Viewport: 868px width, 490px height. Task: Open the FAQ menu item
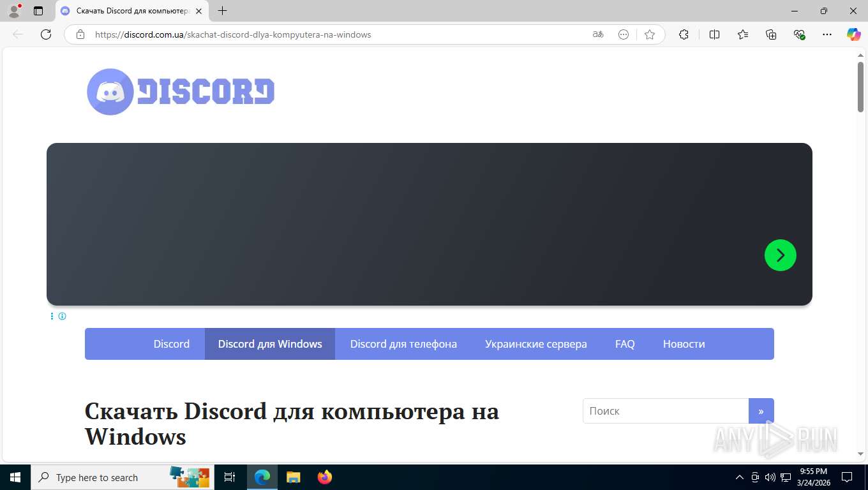(625, 344)
